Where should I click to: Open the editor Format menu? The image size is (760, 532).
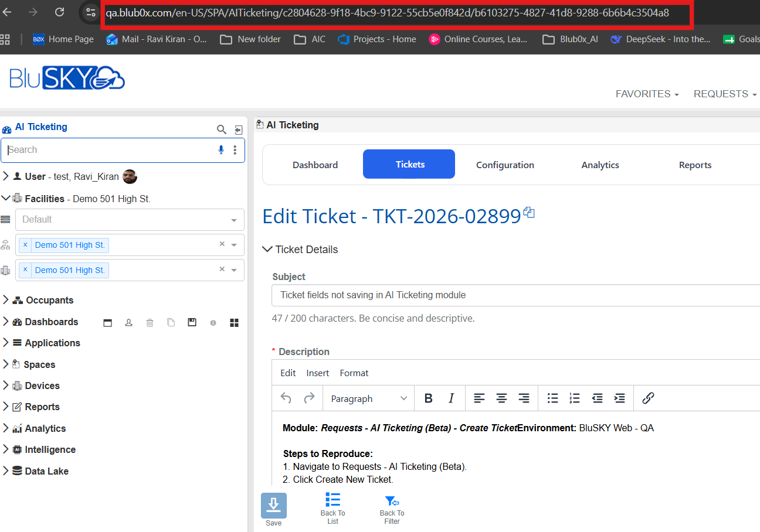[x=354, y=373]
